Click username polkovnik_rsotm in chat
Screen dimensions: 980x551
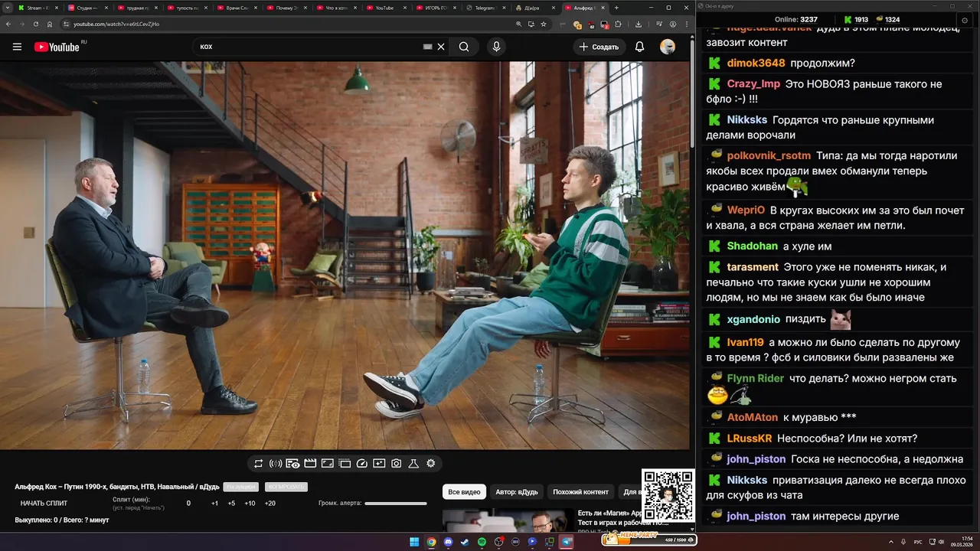pyautogui.click(x=769, y=155)
